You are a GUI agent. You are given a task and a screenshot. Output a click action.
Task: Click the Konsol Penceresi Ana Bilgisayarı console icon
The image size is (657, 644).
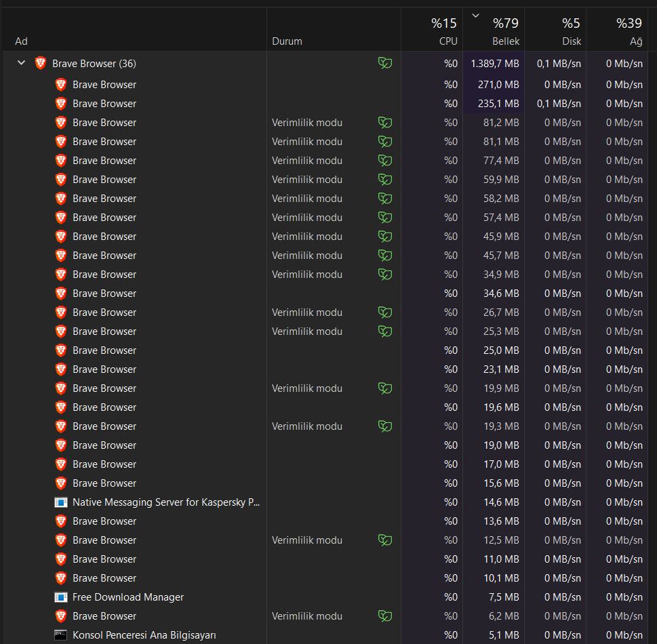61,635
